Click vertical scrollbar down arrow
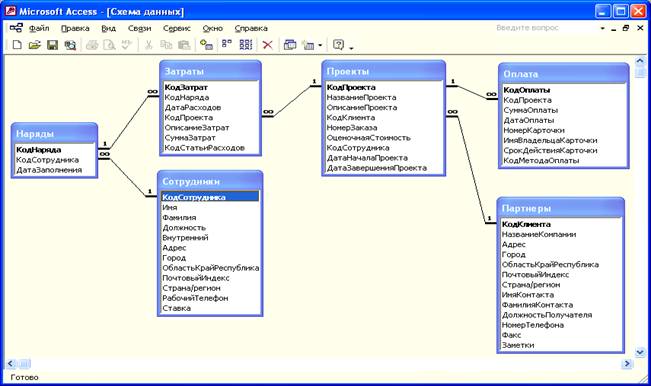The width and height of the screenshot is (651, 386). click(639, 352)
